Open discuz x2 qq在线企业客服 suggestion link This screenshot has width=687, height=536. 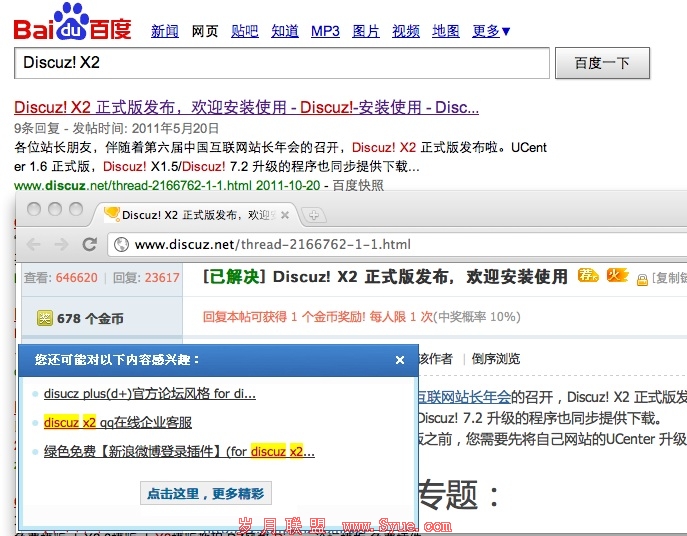point(118,422)
